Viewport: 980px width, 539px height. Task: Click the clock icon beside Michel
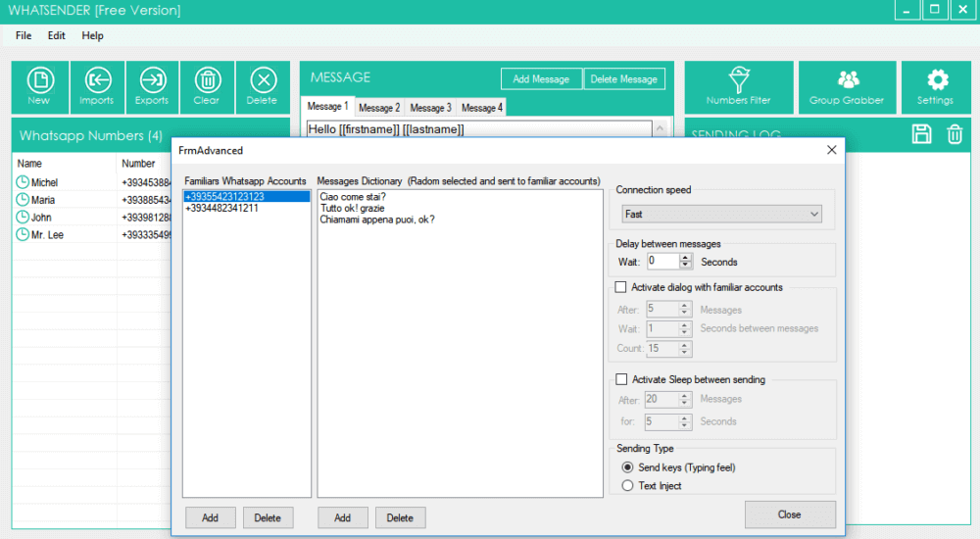pos(23,182)
